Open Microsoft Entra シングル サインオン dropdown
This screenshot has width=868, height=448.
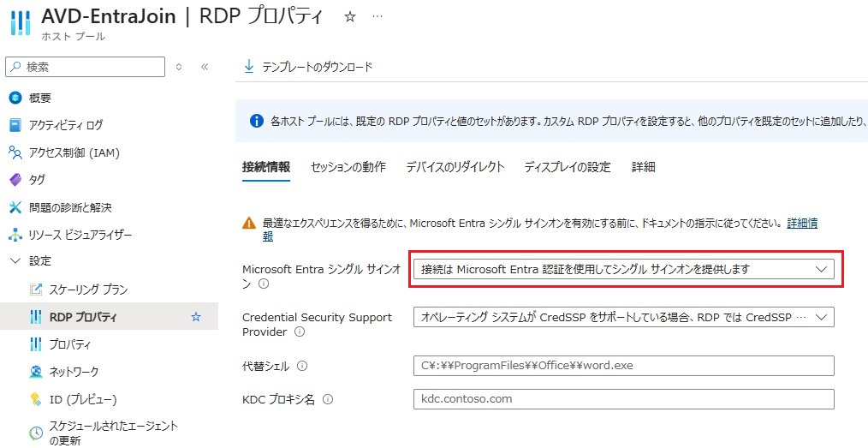pos(623,269)
